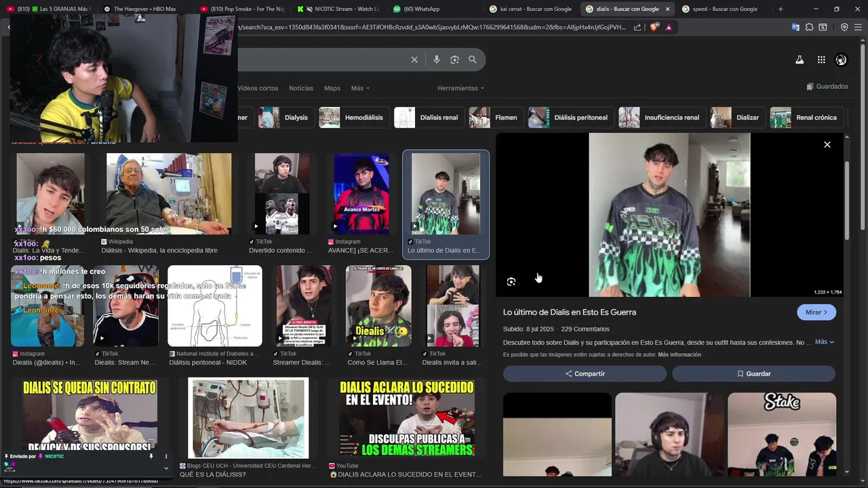Open the browser hamburger menu

click(859, 27)
